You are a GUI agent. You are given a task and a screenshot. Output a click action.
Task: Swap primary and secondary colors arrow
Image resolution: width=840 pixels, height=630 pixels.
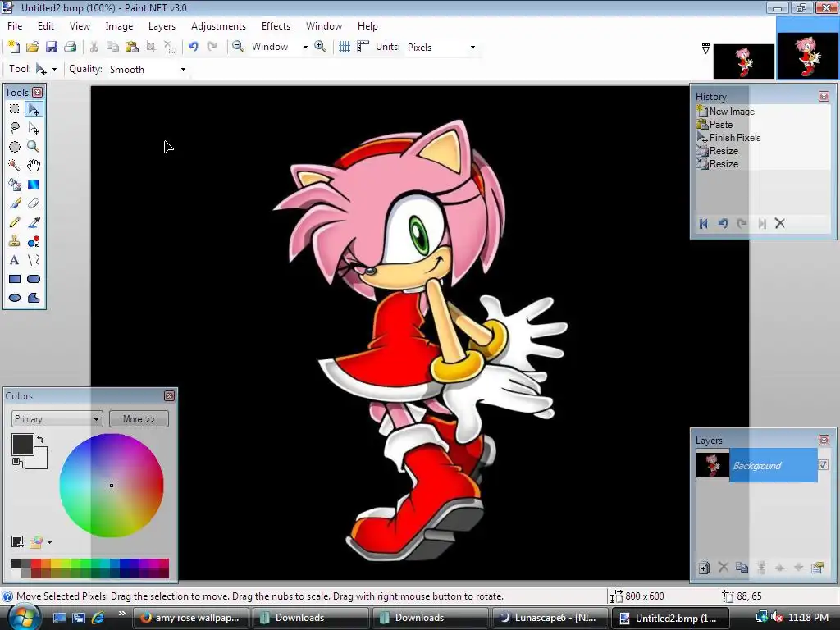[x=41, y=440]
